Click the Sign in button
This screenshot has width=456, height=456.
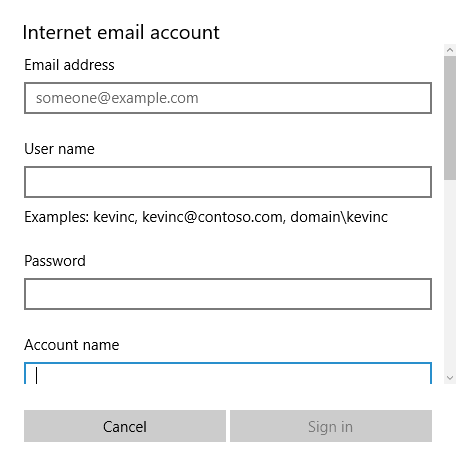[x=331, y=426]
